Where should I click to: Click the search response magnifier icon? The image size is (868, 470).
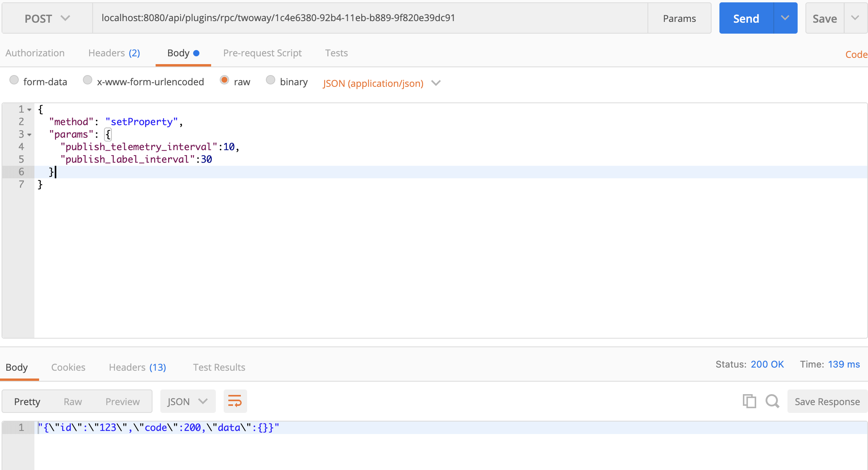coord(772,401)
